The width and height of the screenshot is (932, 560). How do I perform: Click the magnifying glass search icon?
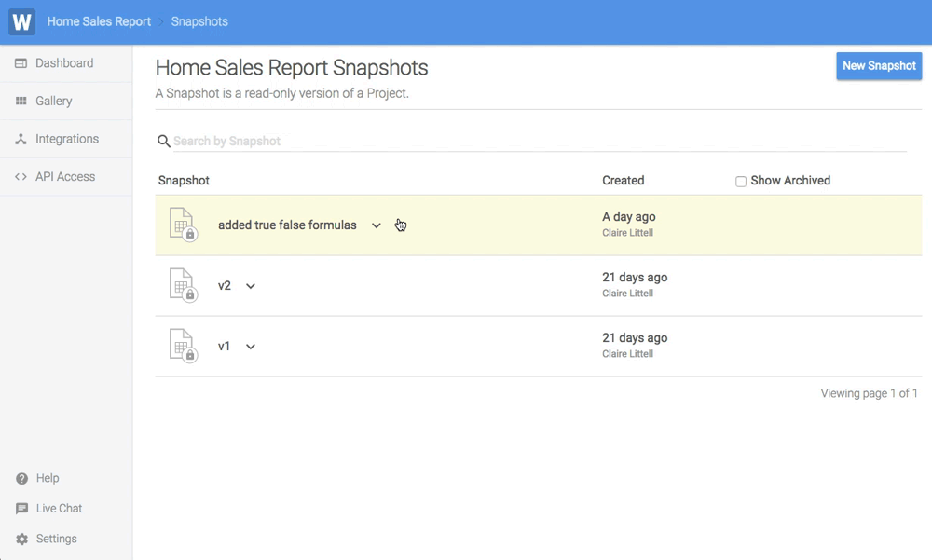click(163, 142)
